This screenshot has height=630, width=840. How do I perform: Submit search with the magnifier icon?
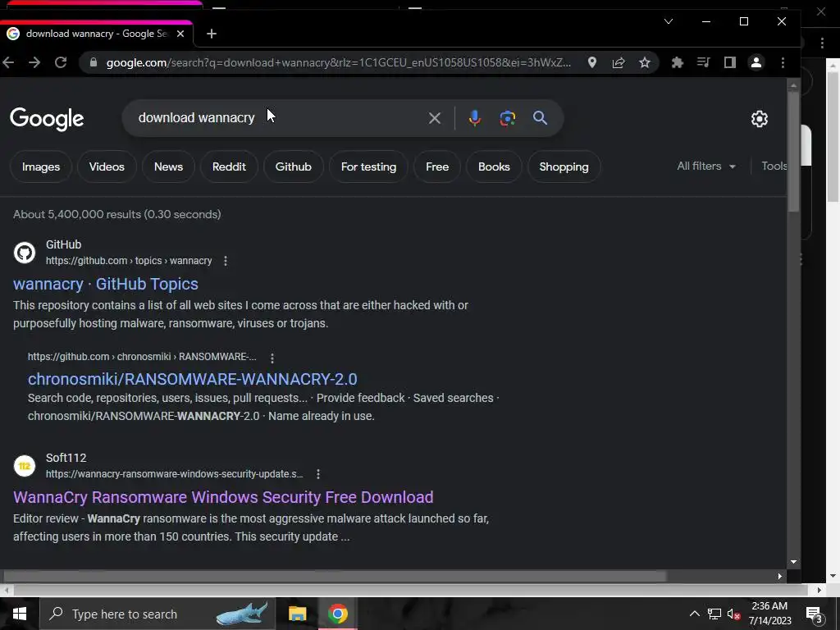click(540, 118)
